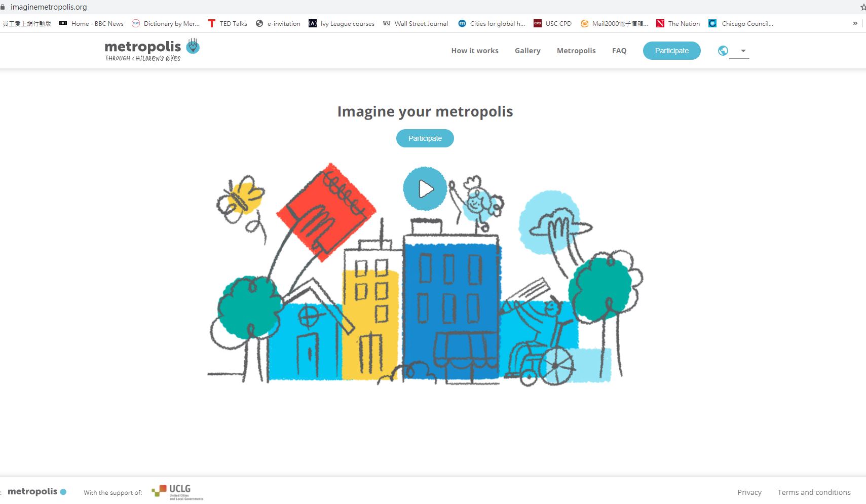Click the imaginemetropolis.org address bar
Image resolution: width=866 pixels, height=504 pixels.
(49, 7)
